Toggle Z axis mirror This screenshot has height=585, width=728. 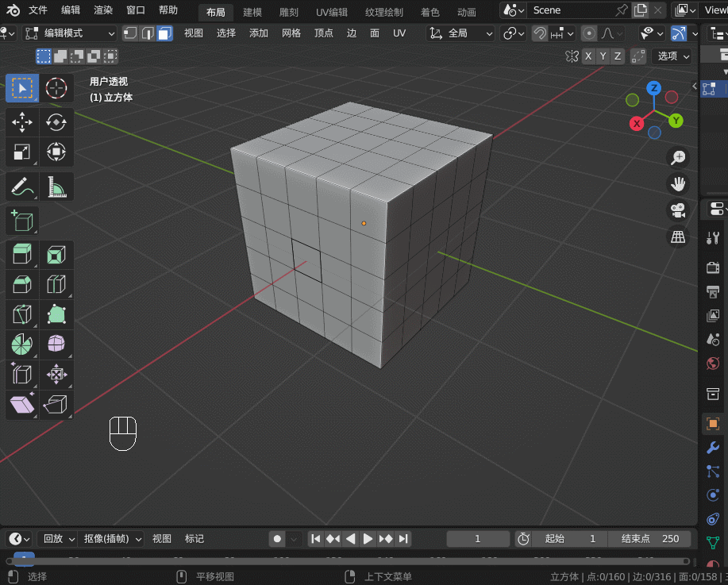[x=618, y=56]
